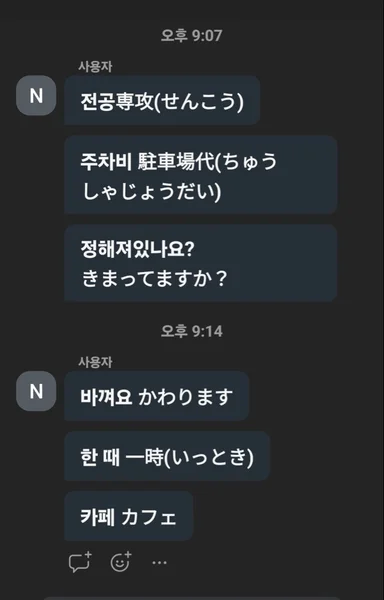
Task: Select the 사용자 name above 전공專攻 message
Action: 95,67
